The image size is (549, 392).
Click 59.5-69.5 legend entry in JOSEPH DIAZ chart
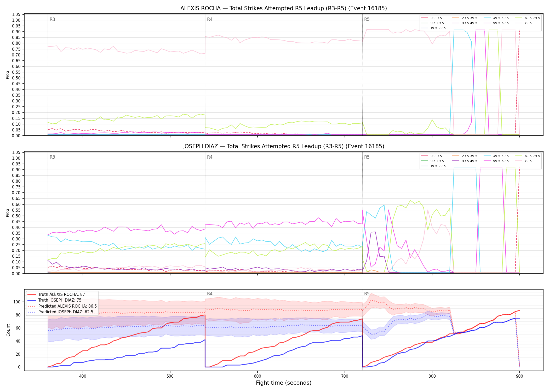(496, 161)
